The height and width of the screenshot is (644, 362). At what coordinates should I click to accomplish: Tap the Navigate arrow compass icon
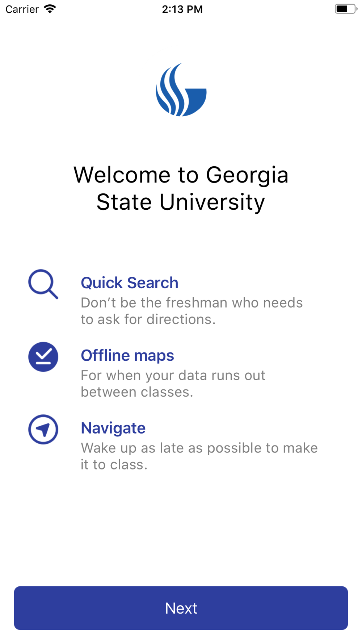coord(43,429)
